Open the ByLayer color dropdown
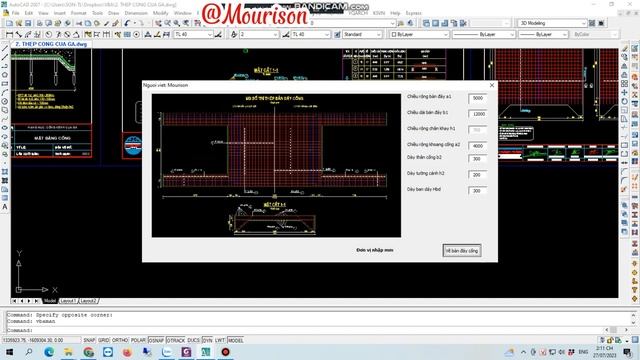The height and width of the screenshot is (360, 640). 419,35
